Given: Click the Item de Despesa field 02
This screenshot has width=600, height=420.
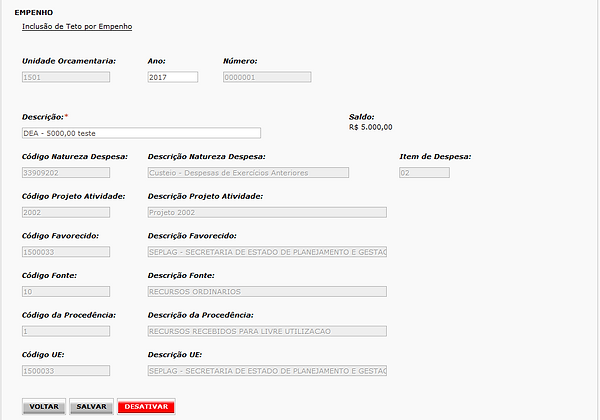Looking at the screenshot, I should [424, 173].
